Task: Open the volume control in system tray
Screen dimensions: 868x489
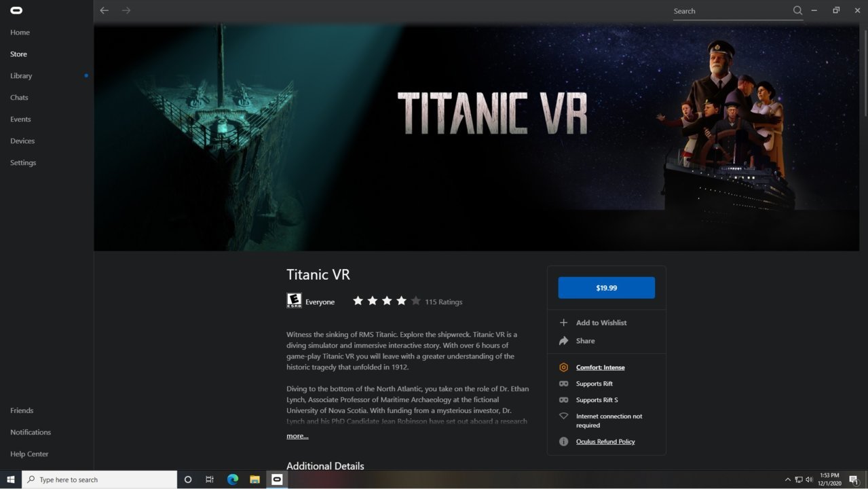Action: tap(809, 479)
